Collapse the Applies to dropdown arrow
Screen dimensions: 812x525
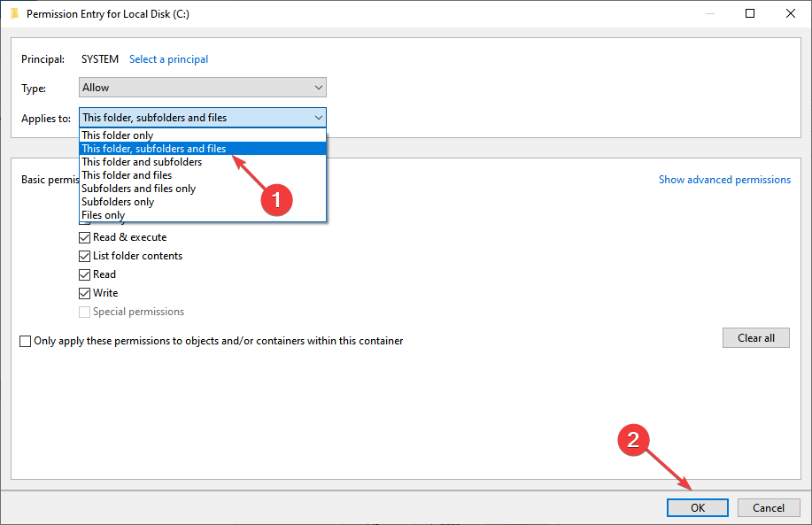tap(319, 118)
